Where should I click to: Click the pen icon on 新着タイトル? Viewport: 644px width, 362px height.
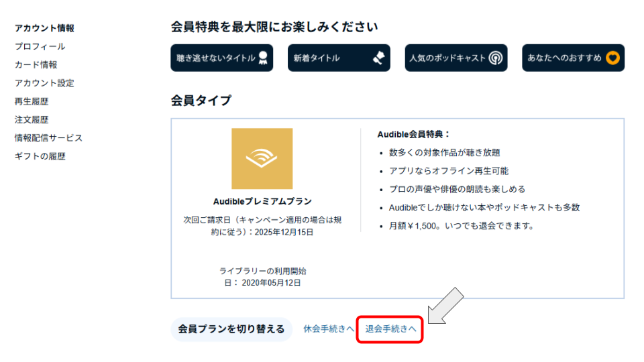[379, 58]
